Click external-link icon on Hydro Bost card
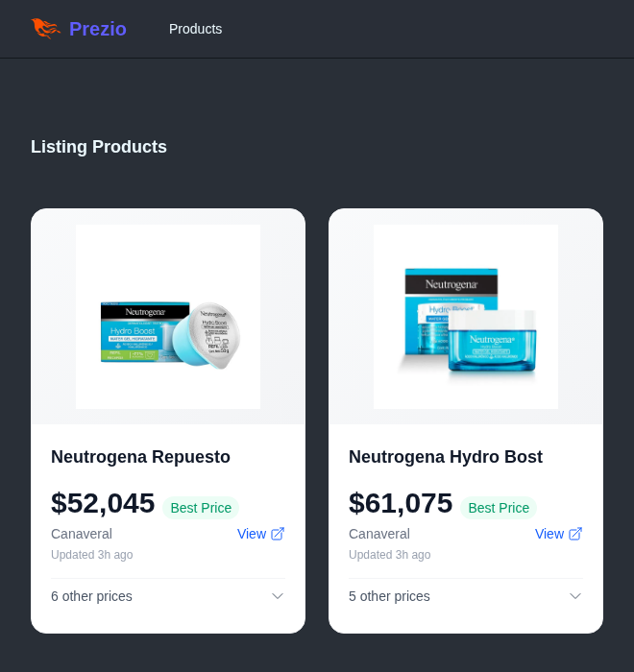Viewport: 634px width, 672px height. click(575, 534)
